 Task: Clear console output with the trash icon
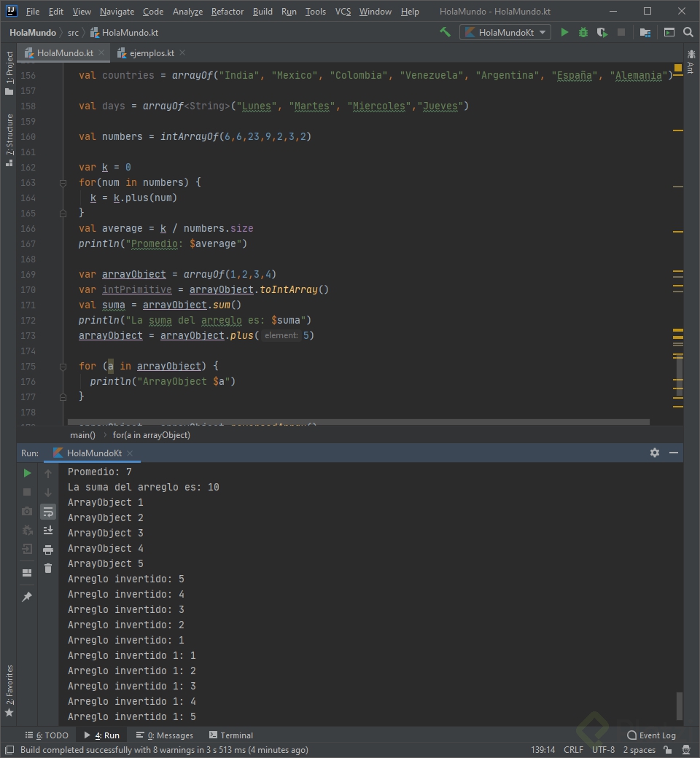point(48,568)
